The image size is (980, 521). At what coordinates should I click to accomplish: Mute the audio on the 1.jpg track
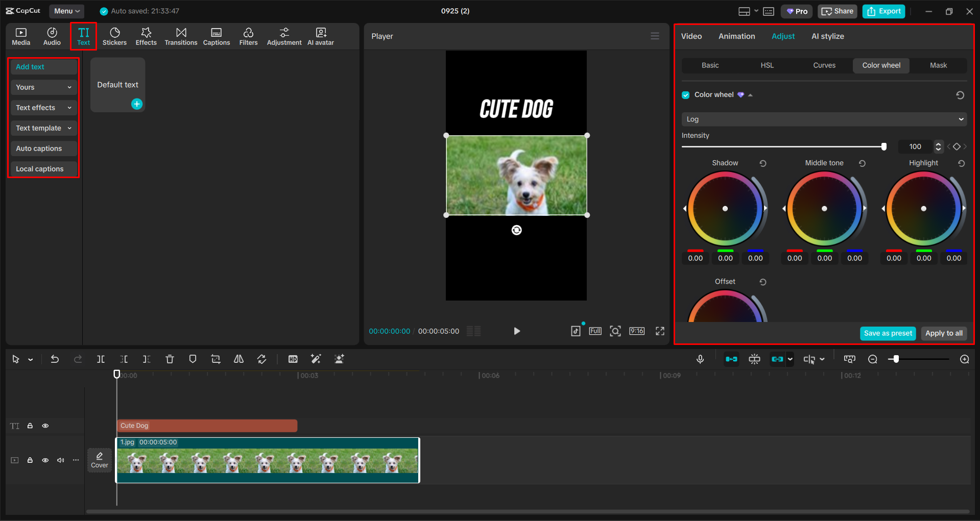pos(60,460)
